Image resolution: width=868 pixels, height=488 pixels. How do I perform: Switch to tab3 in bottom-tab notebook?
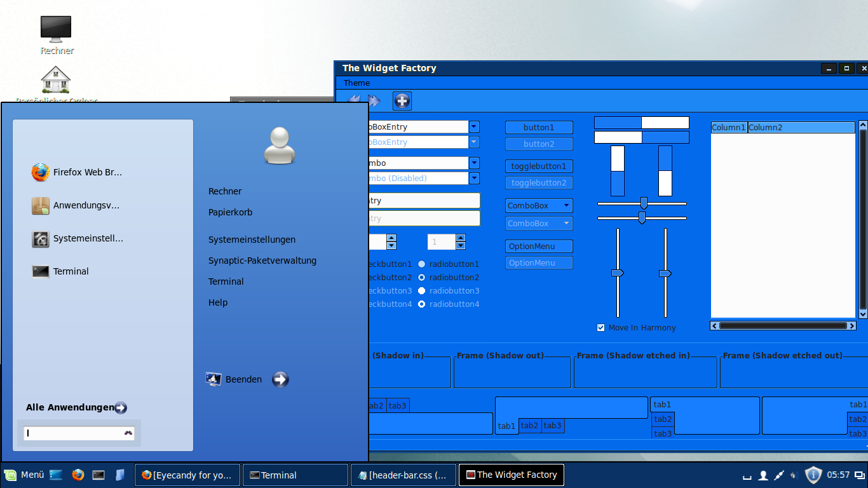click(x=552, y=426)
